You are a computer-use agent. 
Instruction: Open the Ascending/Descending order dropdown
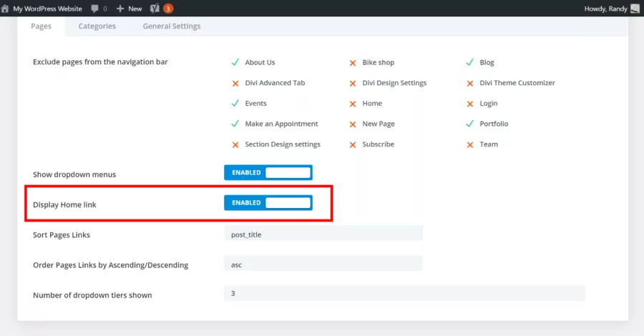[x=323, y=265]
